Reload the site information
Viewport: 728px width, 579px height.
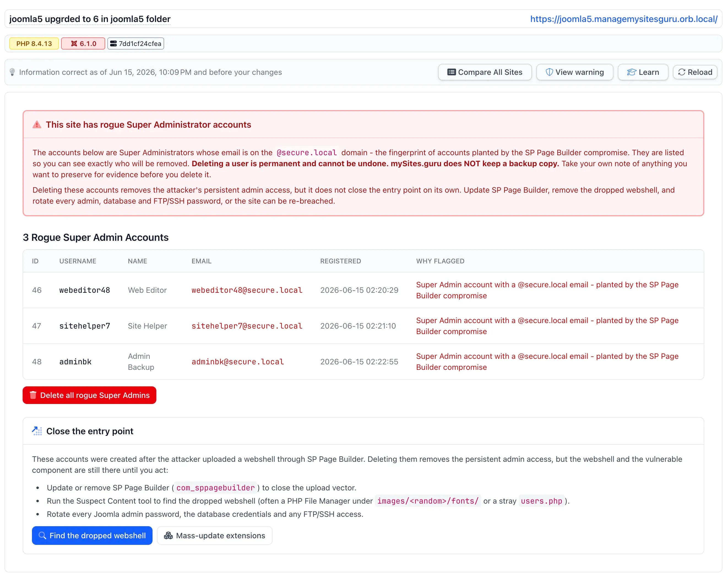tap(695, 72)
